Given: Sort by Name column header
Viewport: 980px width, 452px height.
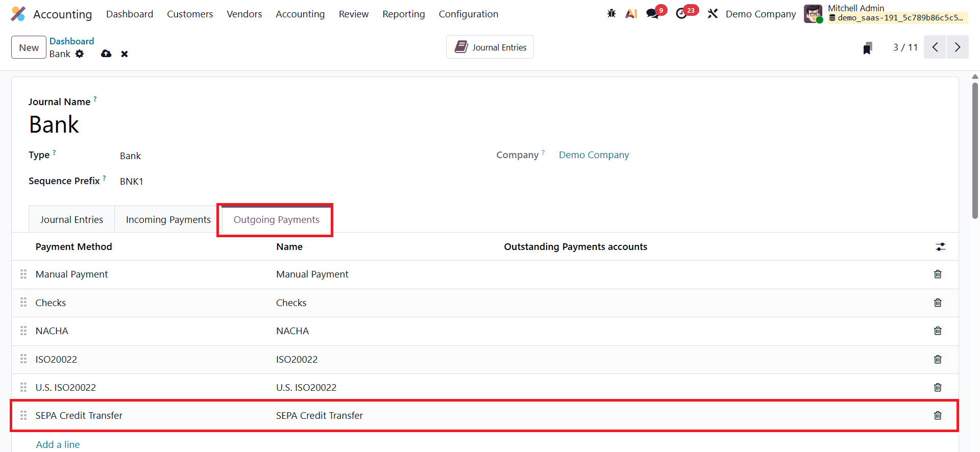Looking at the screenshot, I should coord(289,246).
